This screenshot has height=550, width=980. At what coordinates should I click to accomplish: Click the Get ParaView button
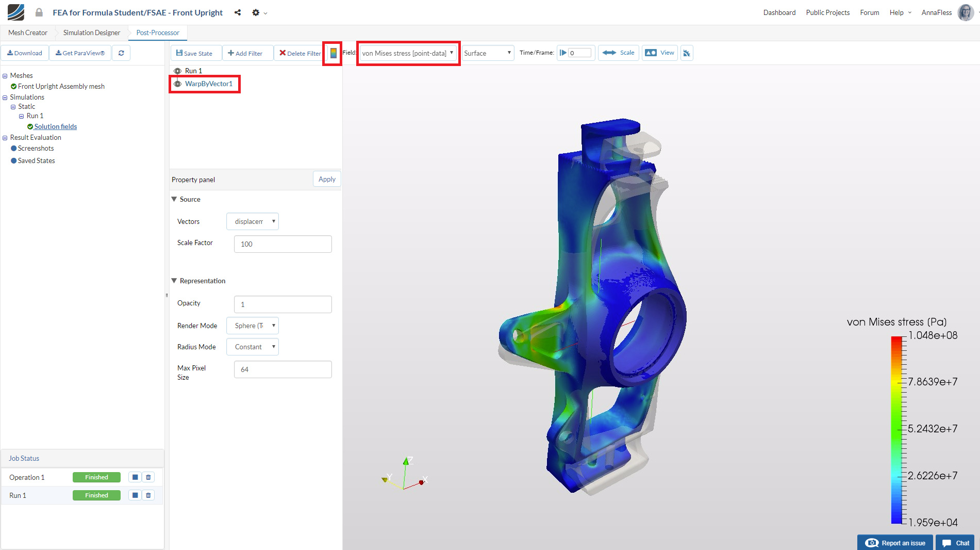80,53
